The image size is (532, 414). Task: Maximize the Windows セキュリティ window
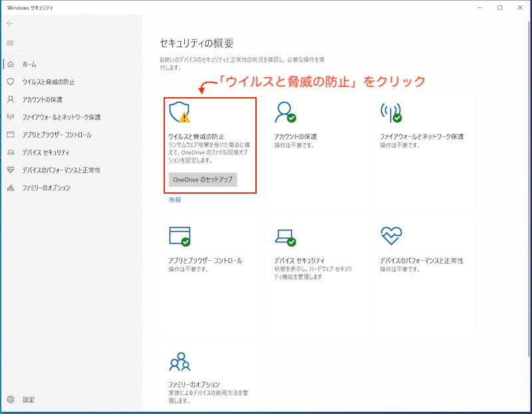pos(500,7)
